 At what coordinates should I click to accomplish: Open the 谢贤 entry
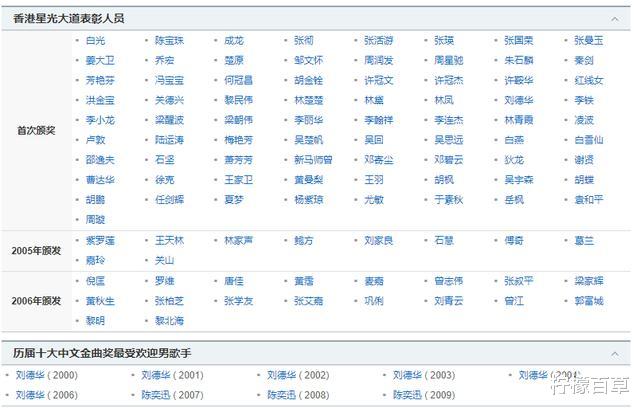[584, 160]
